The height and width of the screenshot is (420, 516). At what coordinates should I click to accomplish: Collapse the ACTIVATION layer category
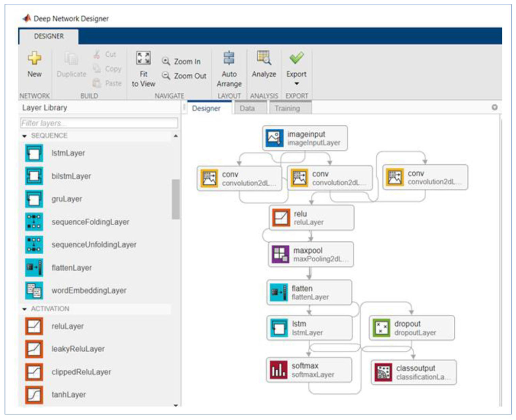(24, 309)
